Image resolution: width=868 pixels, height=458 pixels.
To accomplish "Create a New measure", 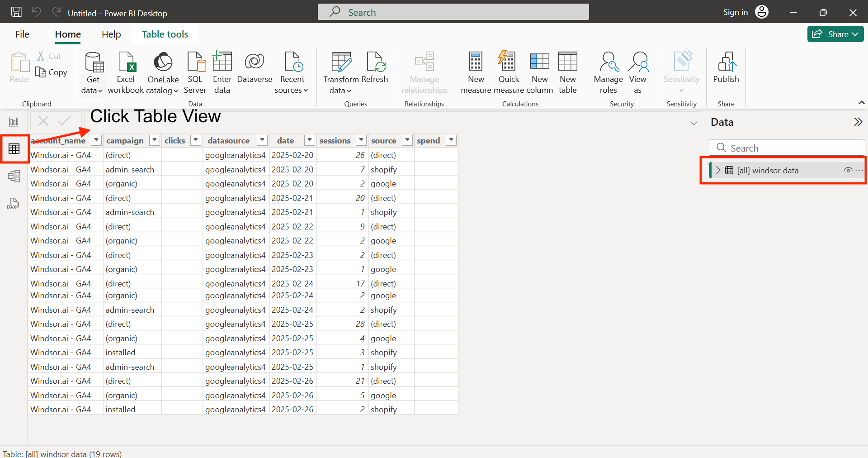I will pos(476,73).
